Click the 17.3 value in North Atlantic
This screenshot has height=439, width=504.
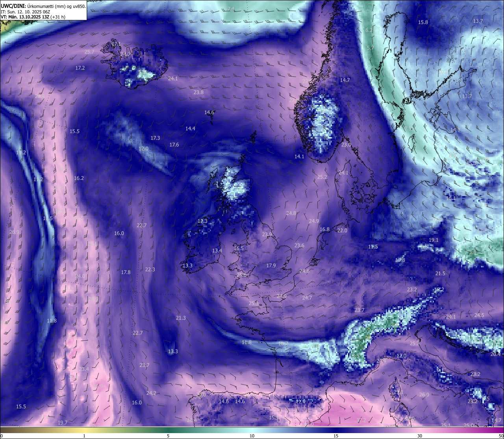pos(155,138)
